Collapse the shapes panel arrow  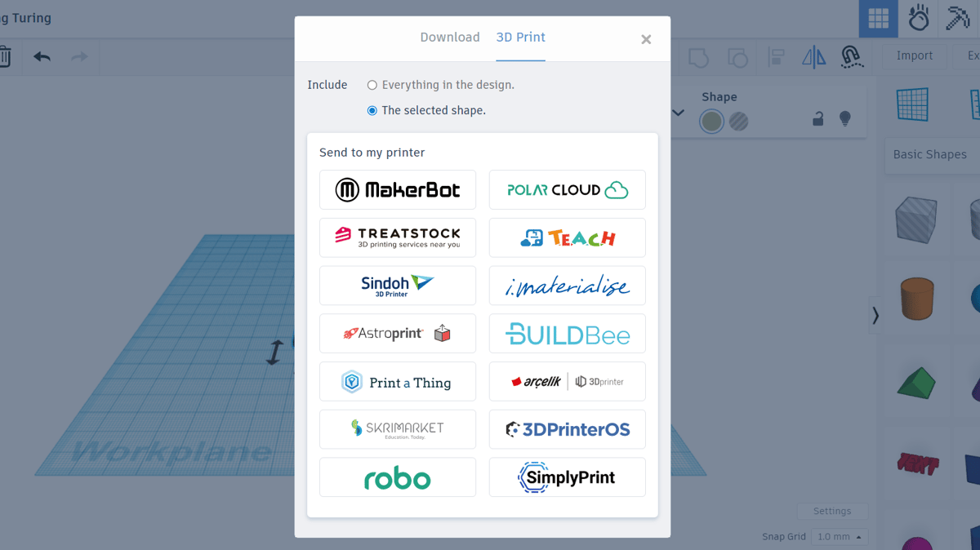point(875,315)
